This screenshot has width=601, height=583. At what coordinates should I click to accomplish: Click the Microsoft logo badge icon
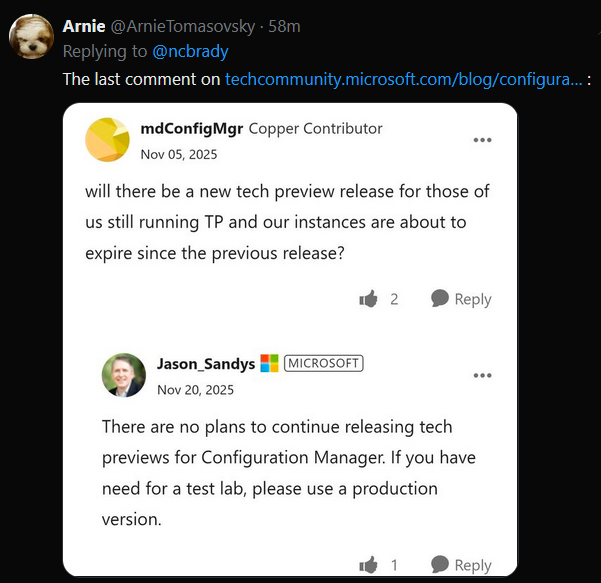coord(270,363)
